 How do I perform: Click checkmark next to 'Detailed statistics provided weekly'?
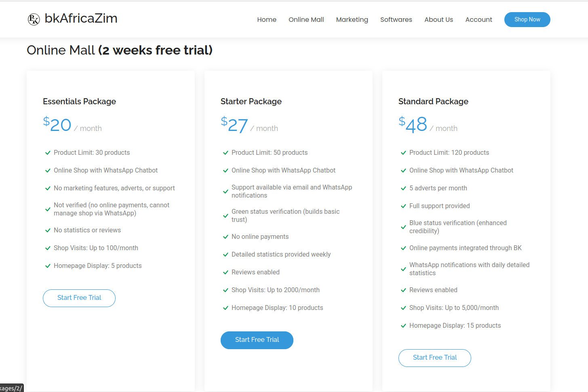pos(226,255)
